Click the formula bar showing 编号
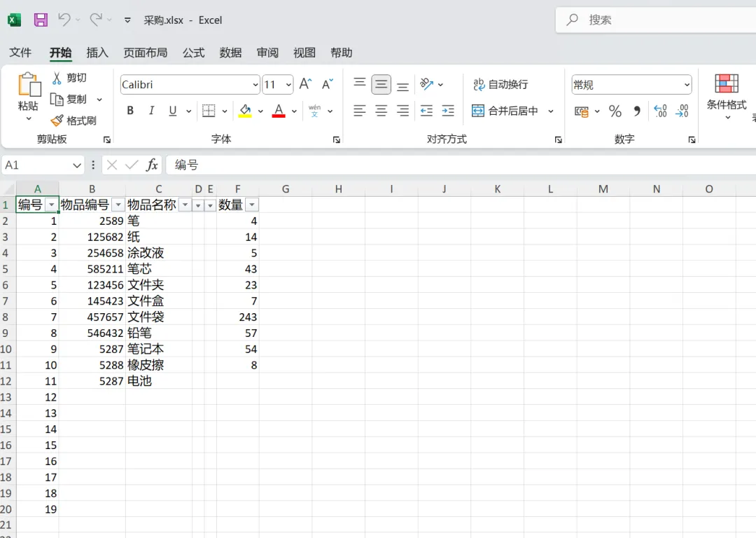Viewport: 756px width, 538px height. (461, 165)
